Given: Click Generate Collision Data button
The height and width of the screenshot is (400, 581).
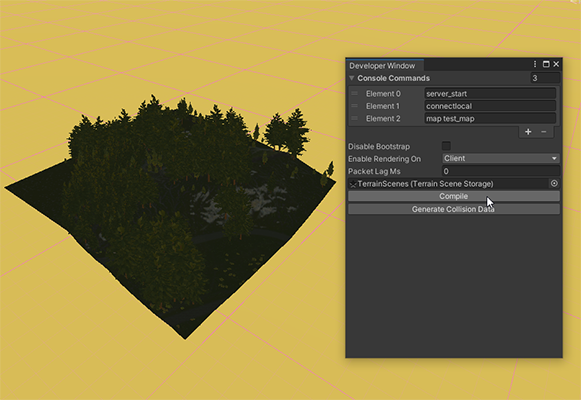Looking at the screenshot, I should click(454, 209).
